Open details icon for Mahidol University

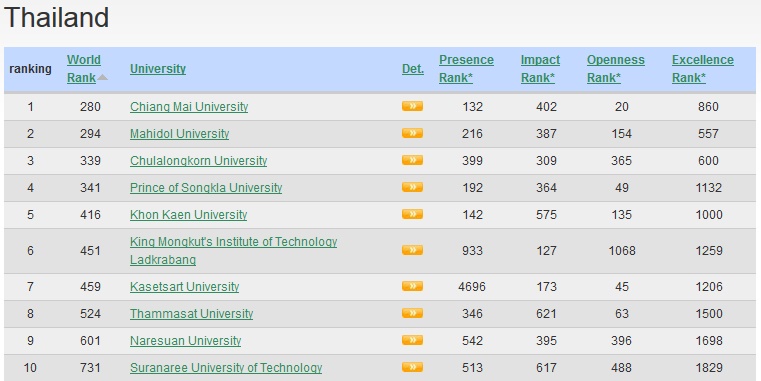[412, 133]
